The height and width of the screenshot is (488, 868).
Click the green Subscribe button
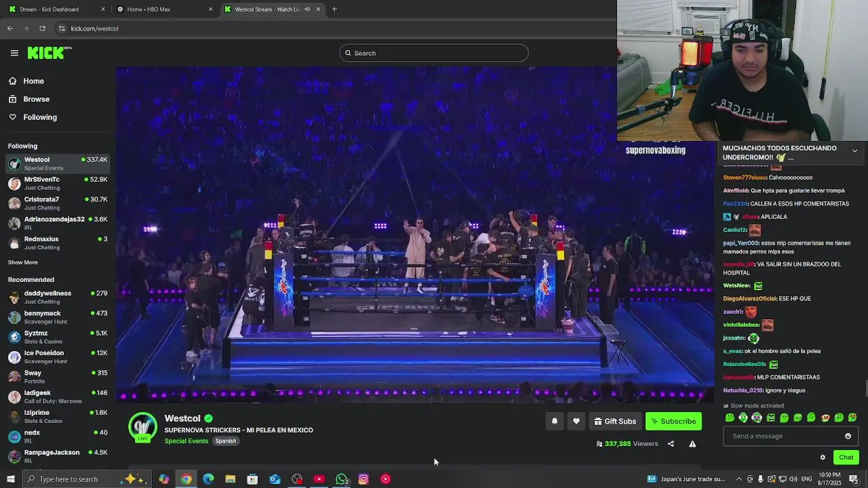coord(673,421)
